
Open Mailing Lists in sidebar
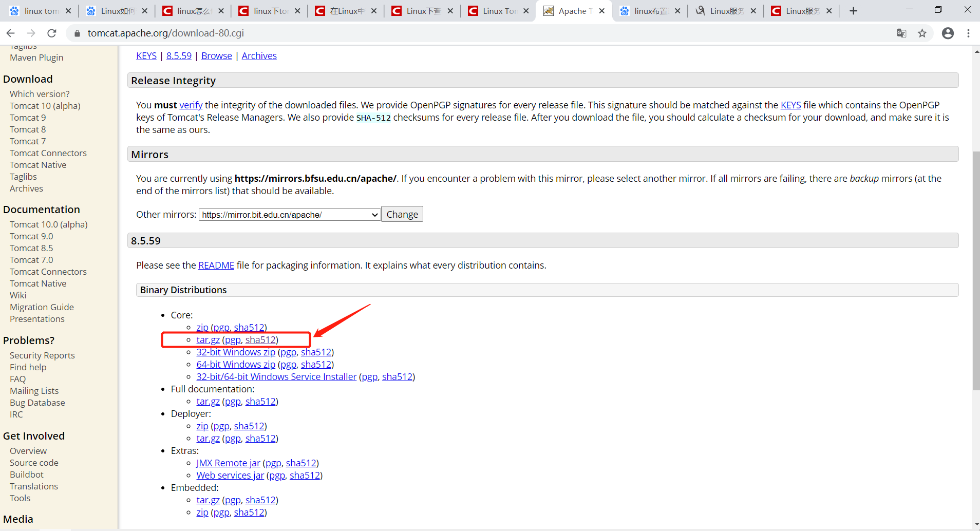click(x=34, y=391)
